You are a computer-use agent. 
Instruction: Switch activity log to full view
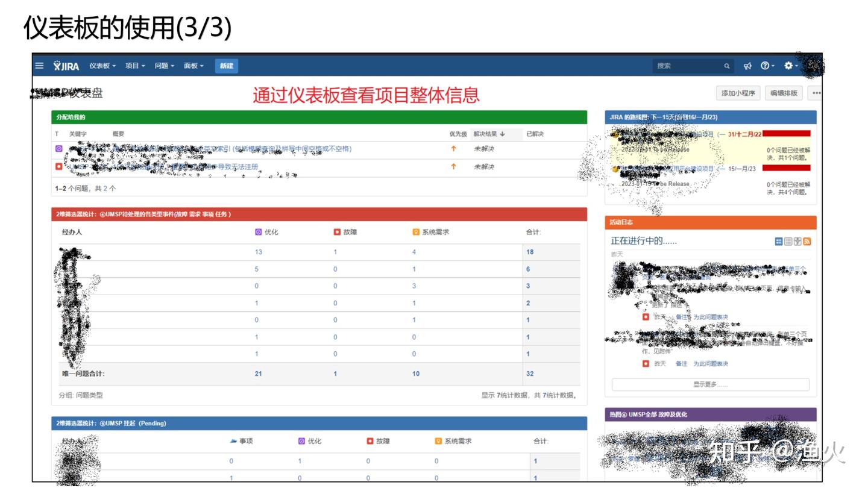point(779,242)
